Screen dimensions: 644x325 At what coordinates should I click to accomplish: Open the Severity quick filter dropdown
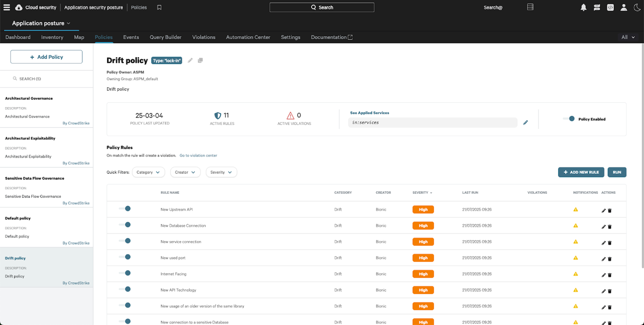click(221, 172)
